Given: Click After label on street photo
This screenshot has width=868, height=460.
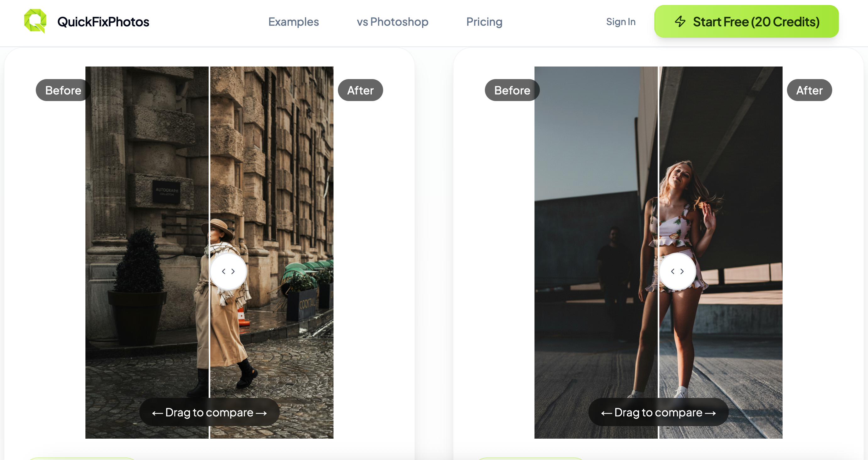Looking at the screenshot, I should click(360, 90).
